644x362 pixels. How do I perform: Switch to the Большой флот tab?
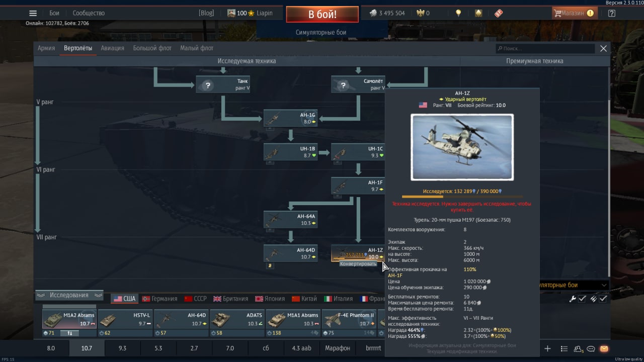(152, 48)
